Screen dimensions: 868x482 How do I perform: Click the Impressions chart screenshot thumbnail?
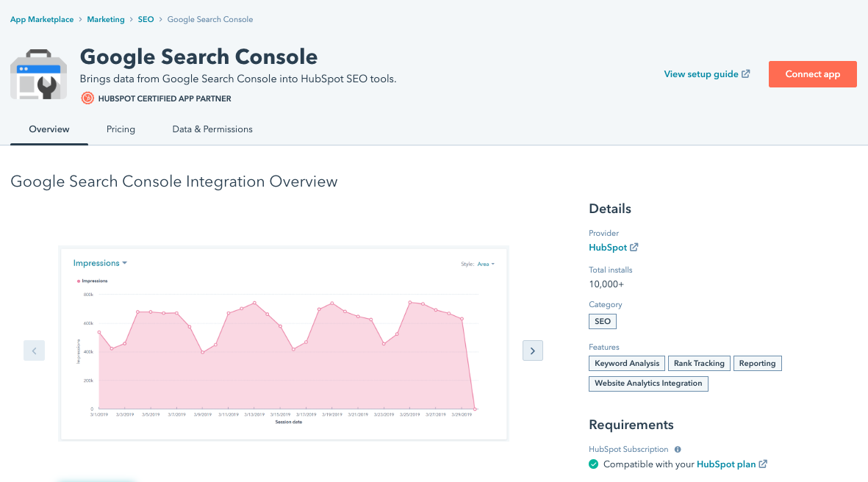click(284, 344)
